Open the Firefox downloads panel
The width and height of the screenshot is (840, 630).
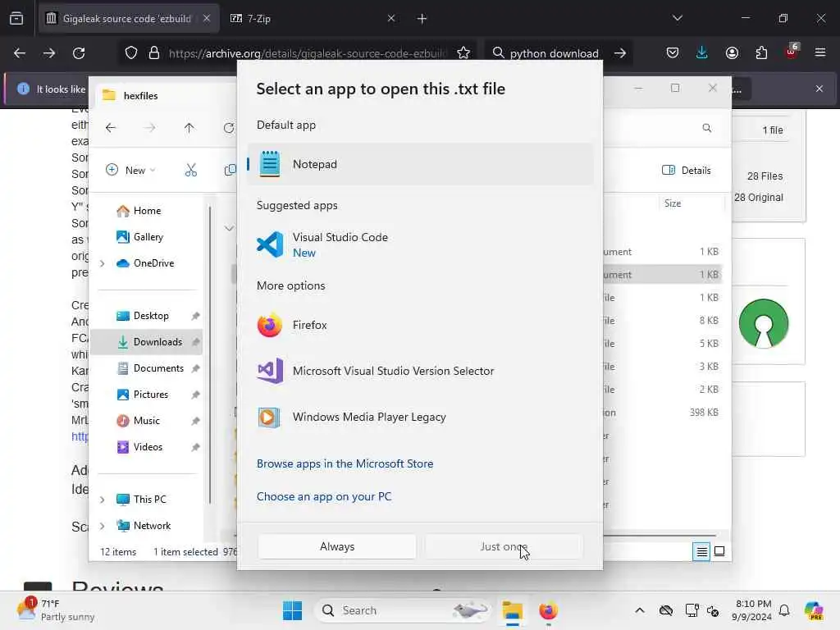pos(702,52)
